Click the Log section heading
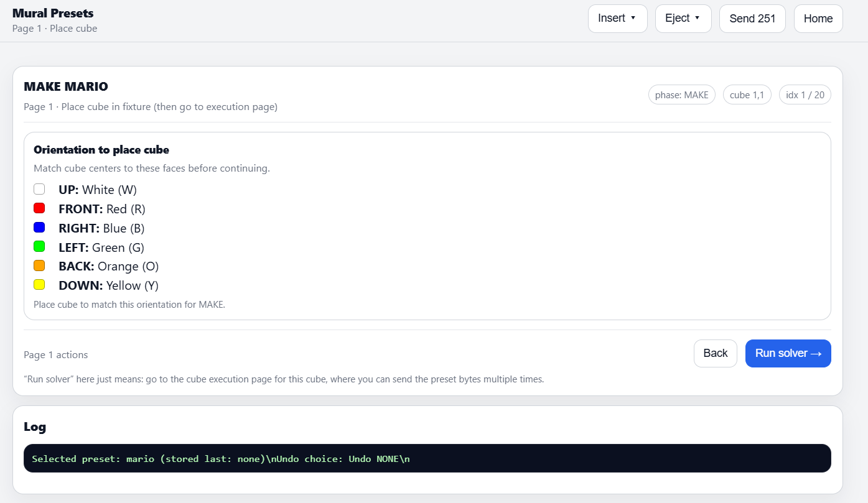Screen dimensions: 868x503 click(35, 427)
